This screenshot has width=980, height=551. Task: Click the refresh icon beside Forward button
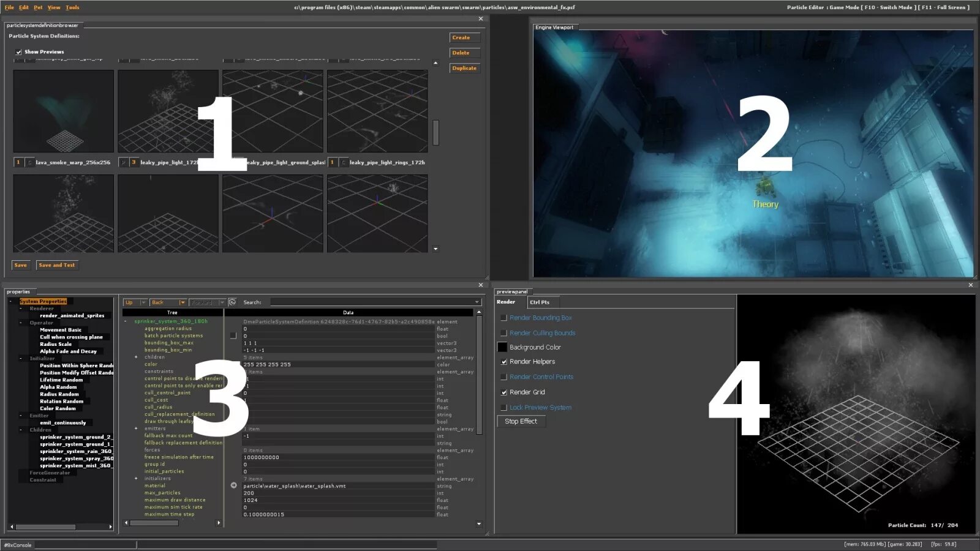(232, 302)
